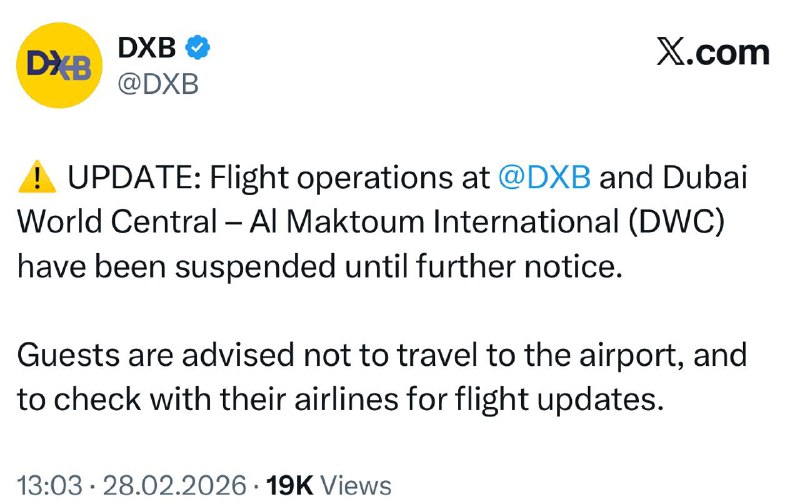Open the blue @DXB mention in the tweet
Screen dimensions: 800x504
pos(544,178)
